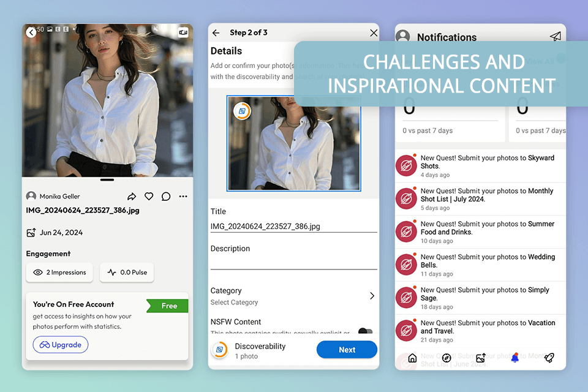Open Monthly Shot List July 2024 notification
This screenshot has height=392, width=588.
pyautogui.click(x=480, y=199)
